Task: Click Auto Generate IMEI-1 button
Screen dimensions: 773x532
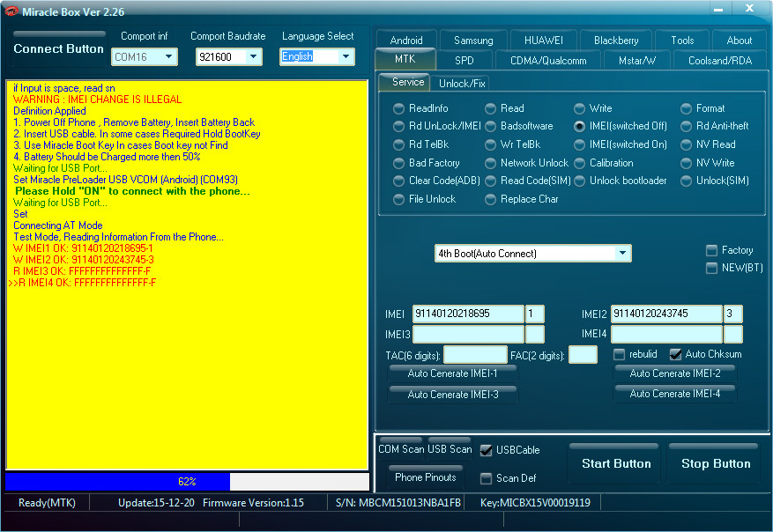Action: tap(452, 373)
